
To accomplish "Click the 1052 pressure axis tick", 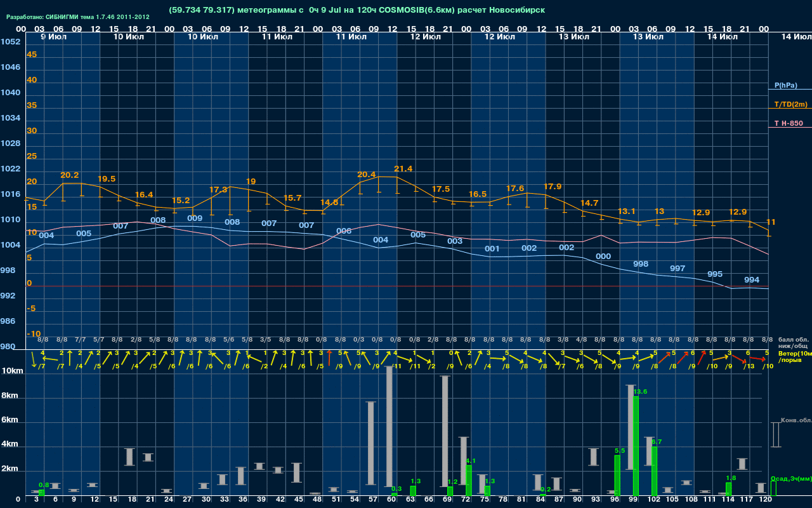I will (x=10, y=42).
